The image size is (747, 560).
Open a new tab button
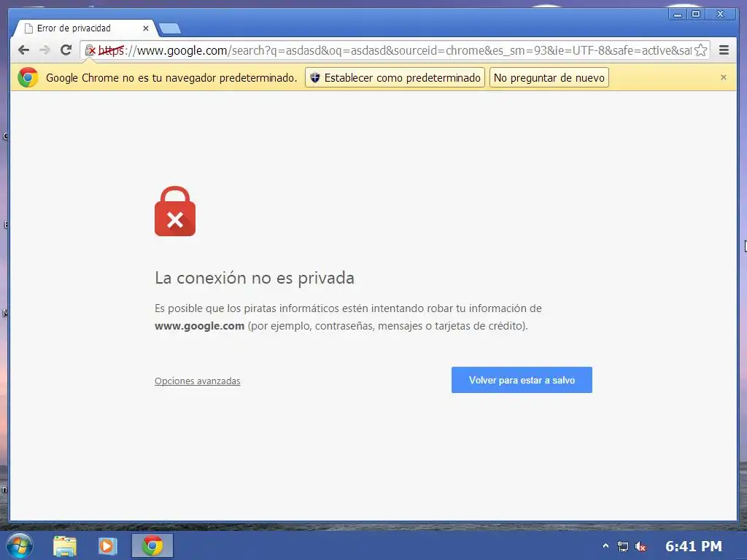(169, 28)
